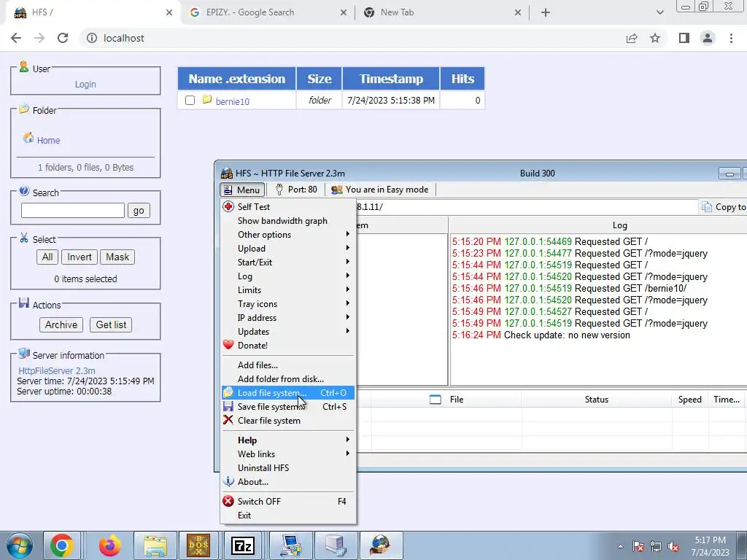
Task: Click the red X Clear file system icon
Action: (228, 420)
